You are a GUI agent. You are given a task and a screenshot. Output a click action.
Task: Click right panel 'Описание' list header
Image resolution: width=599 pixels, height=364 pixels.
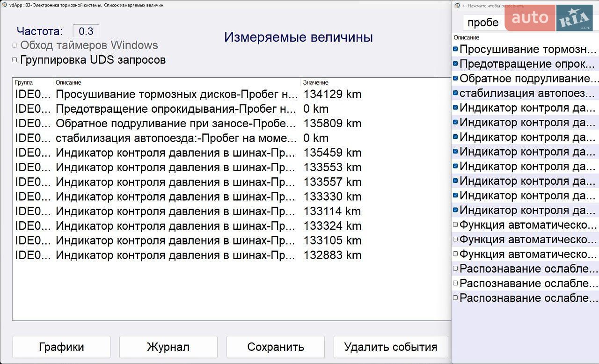point(525,37)
